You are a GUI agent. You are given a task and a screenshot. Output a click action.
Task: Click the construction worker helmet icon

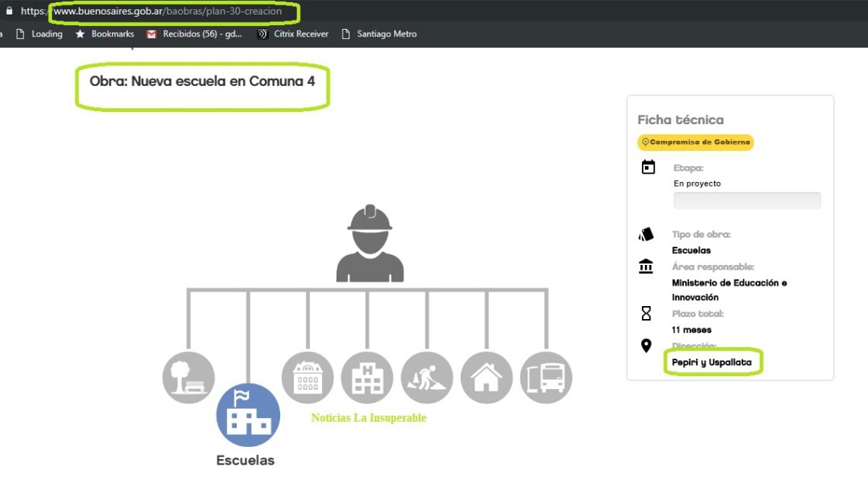(x=370, y=244)
